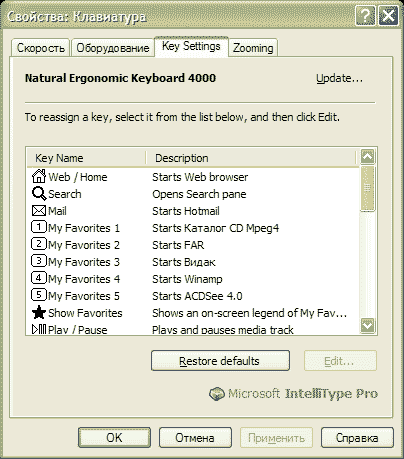404x459 pixels.
Task: Click the Edit... button
Action: click(340, 361)
